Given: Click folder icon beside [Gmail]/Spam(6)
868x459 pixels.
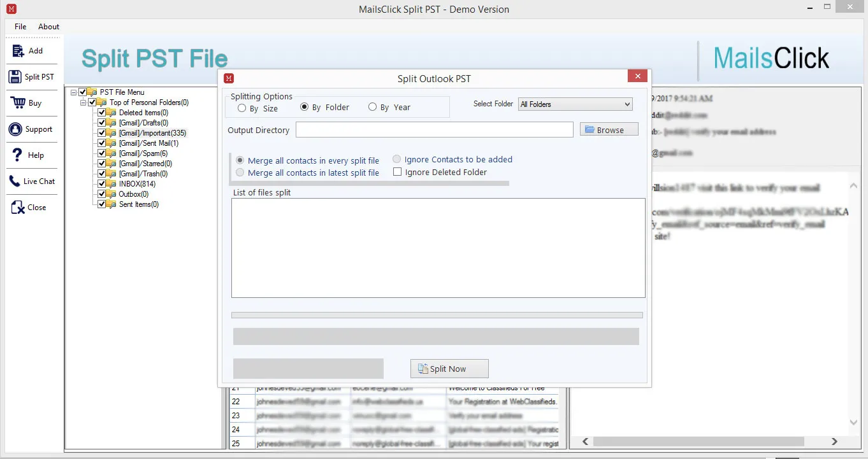Looking at the screenshot, I should pyautogui.click(x=112, y=153).
